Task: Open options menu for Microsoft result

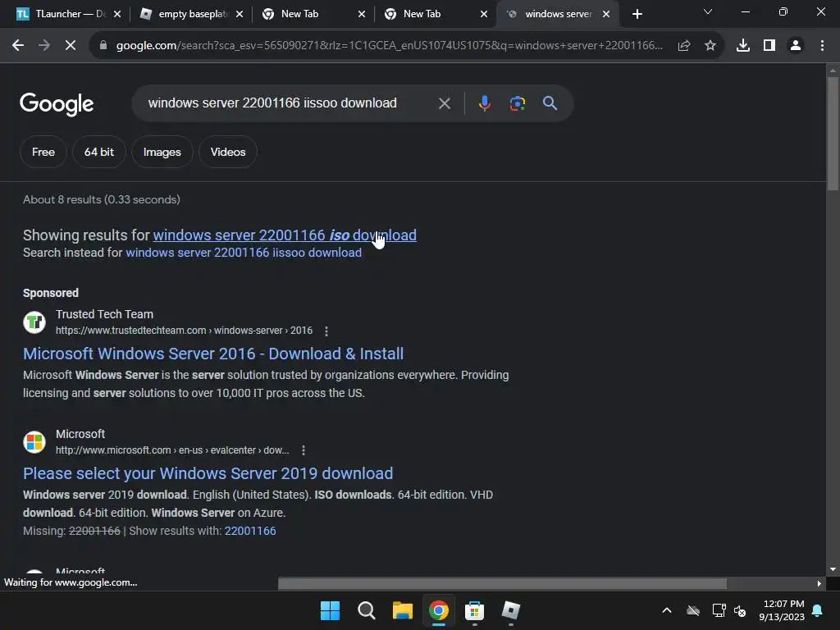Action: point(304,450)
